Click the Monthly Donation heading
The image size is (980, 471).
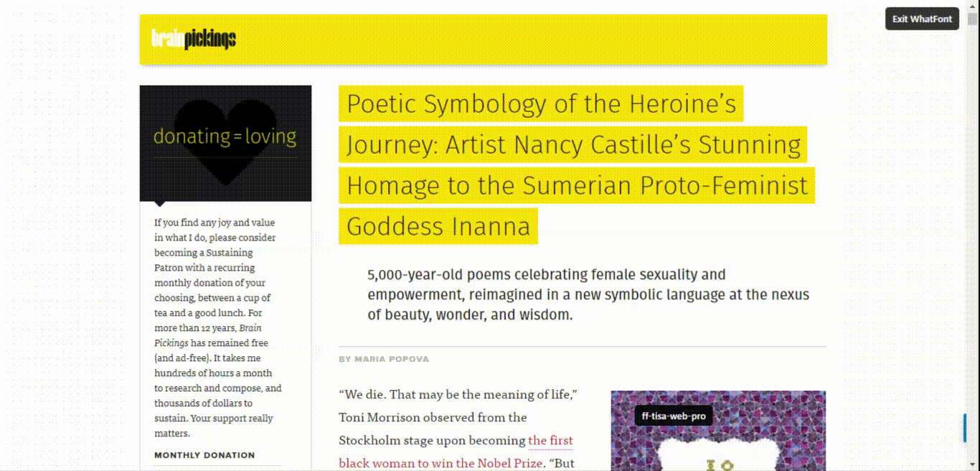click(x=204, y=455)
